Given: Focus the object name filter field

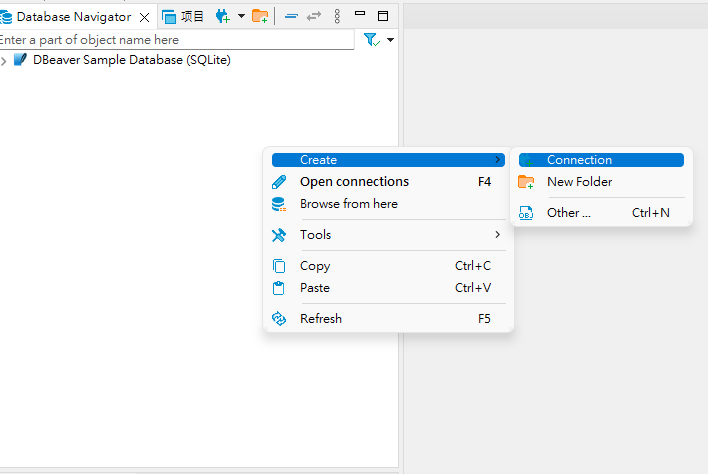Looking at the screenshot, I should pyautogui.click(x=177, y=40).
